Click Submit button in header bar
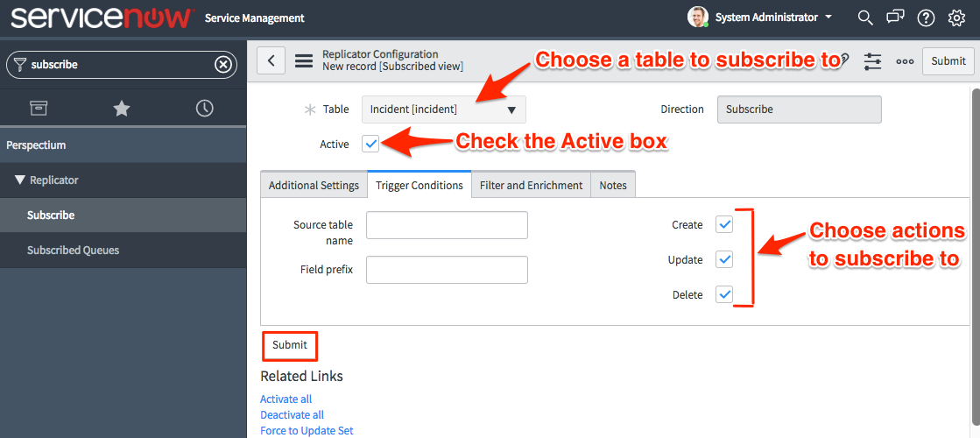The width and height of the screenshot is (980, 438). [x=948, y=60]
